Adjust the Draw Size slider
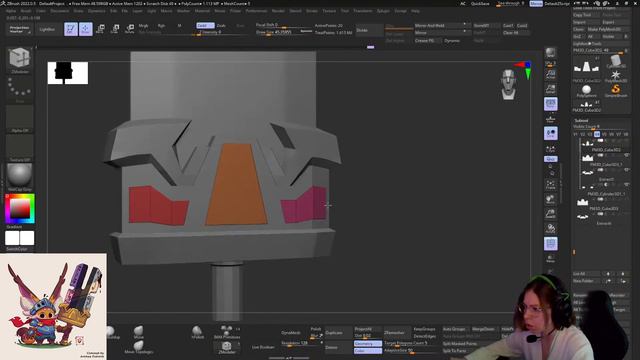640x360 pixels. click(x=284, y=32)
